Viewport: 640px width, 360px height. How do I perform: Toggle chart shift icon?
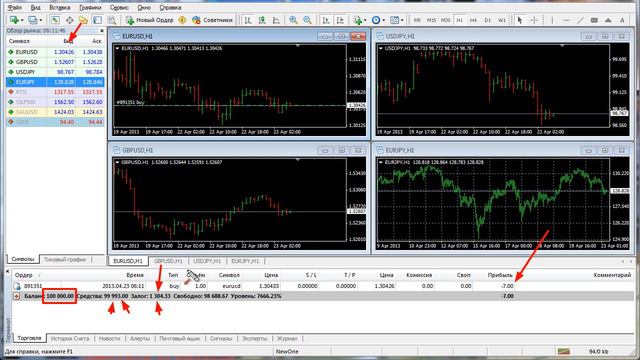pos(340,20)
